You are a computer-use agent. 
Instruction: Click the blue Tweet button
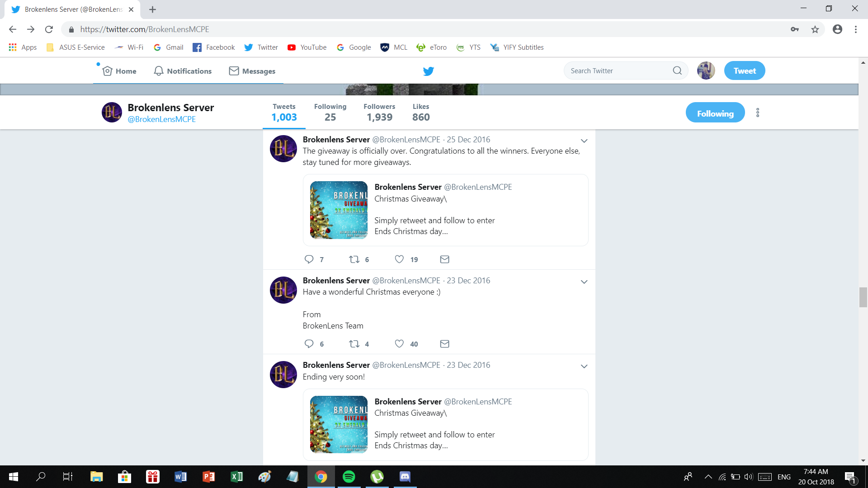click(x=745, y=70)
